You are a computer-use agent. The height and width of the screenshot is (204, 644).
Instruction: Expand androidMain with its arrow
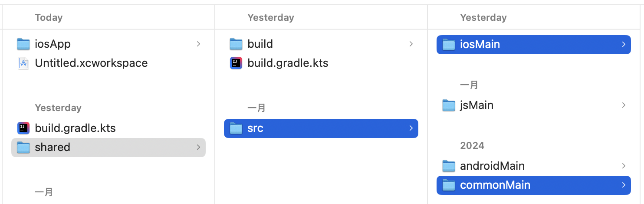(x=624, y=166)
